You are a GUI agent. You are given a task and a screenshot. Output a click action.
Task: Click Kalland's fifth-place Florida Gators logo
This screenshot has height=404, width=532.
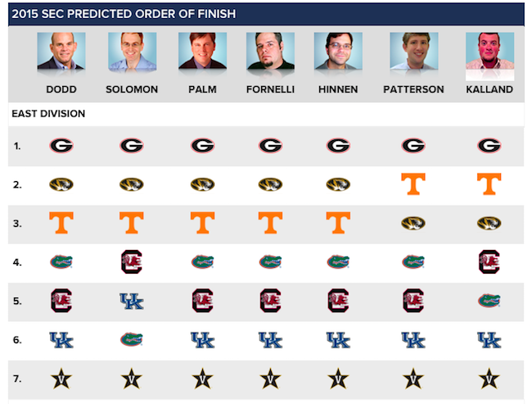point(489,301)
